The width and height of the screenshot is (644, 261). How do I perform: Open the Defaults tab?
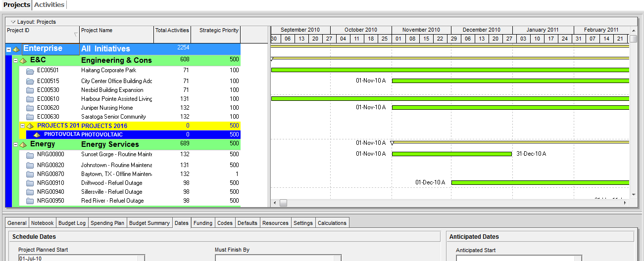248,223
